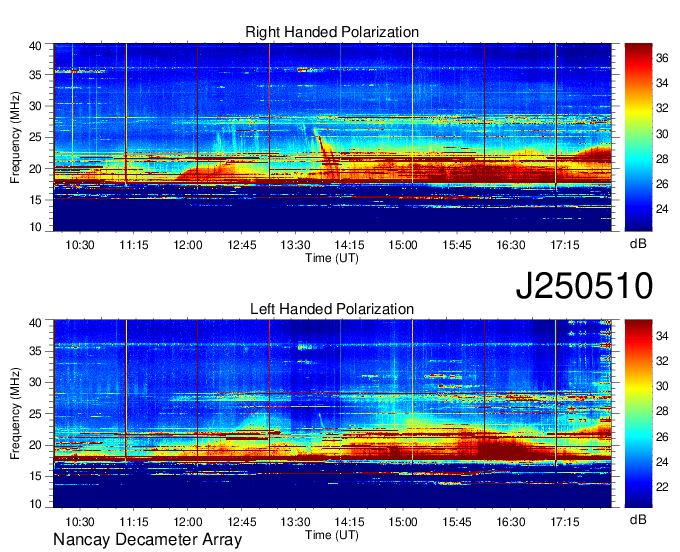Click the 12:45 tick of the lower plot
680x552 pixels.
click(x=242, y=522)
